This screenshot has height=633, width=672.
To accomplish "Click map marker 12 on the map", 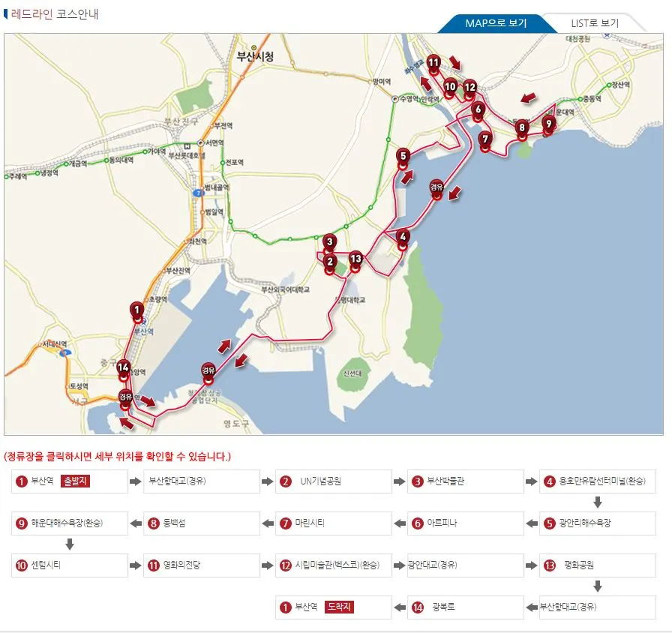I will 469,89.
